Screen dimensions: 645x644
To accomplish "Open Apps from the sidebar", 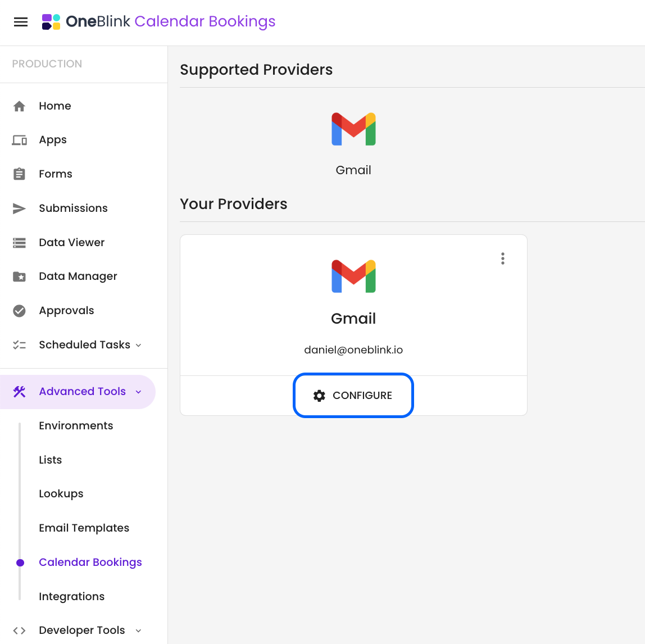I will tap(53, 140).
